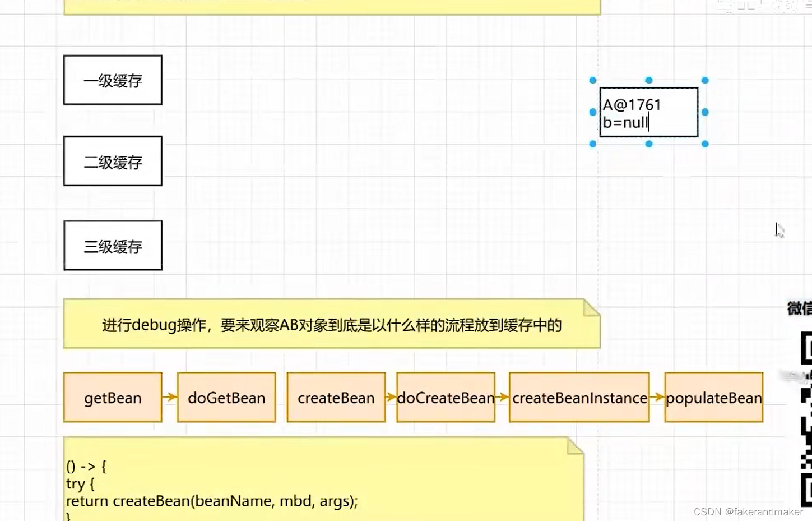Screen dimensions: 812x521
Task: Click the 'return createBean(beanName, mbd, args);' text
Action: pyautogui.click(x=212, y=501)
